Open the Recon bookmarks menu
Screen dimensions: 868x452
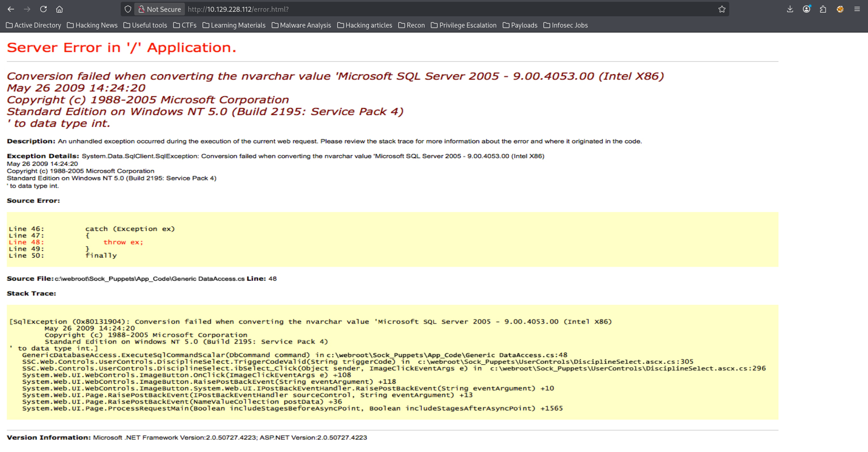click(x=415, y=25)
